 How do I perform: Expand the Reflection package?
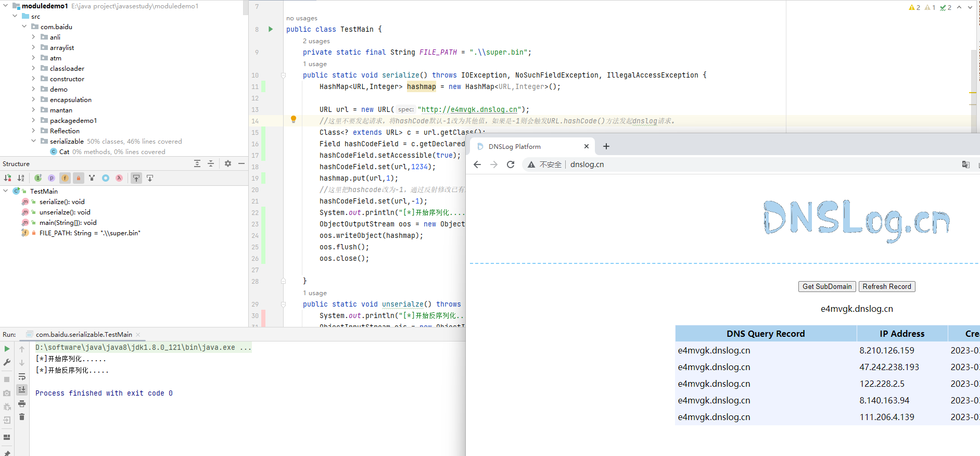[34, 131]
